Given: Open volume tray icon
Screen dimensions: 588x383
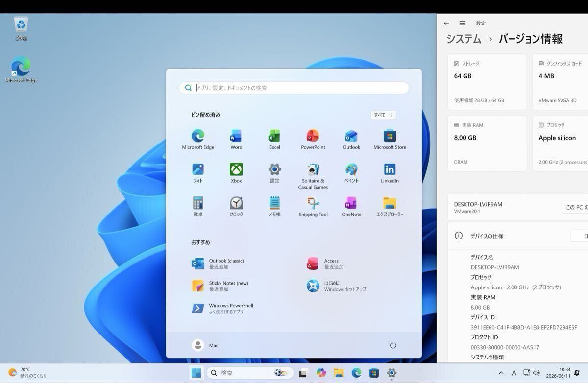Looking at the screenshot, I should (x=537, y=373).
